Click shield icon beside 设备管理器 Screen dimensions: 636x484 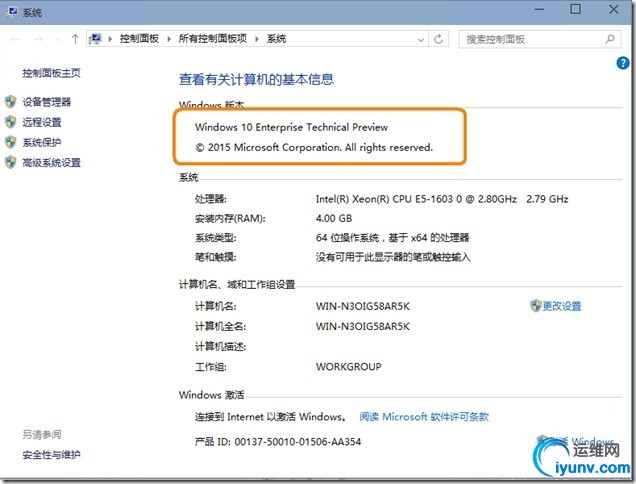(x=11, y=101)
